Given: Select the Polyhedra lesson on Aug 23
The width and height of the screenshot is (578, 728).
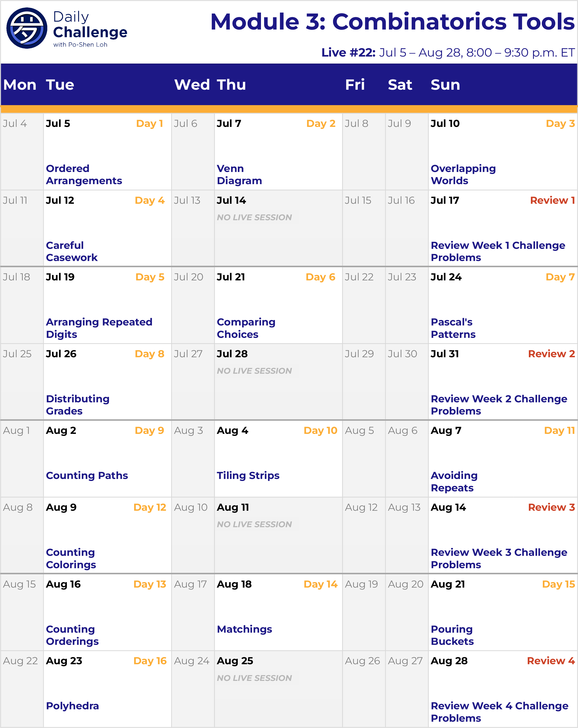Looking at the screenshot, I should 72,706.
